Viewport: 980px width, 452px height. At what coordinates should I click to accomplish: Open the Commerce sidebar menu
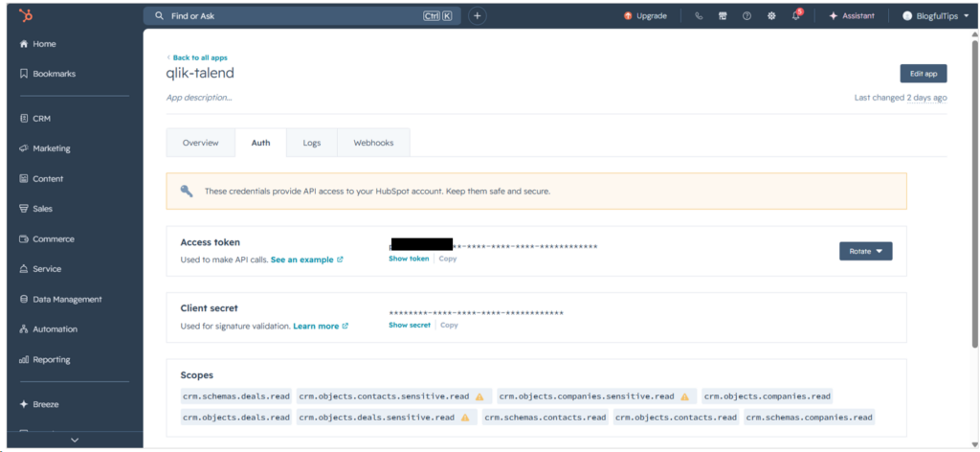tap(47, 238)
